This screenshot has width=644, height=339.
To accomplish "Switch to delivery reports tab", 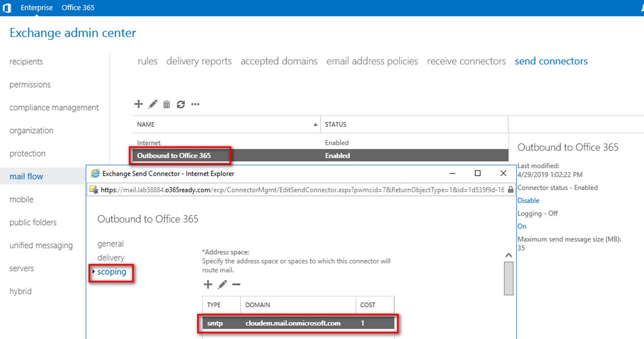I will [x=199, y=61].
